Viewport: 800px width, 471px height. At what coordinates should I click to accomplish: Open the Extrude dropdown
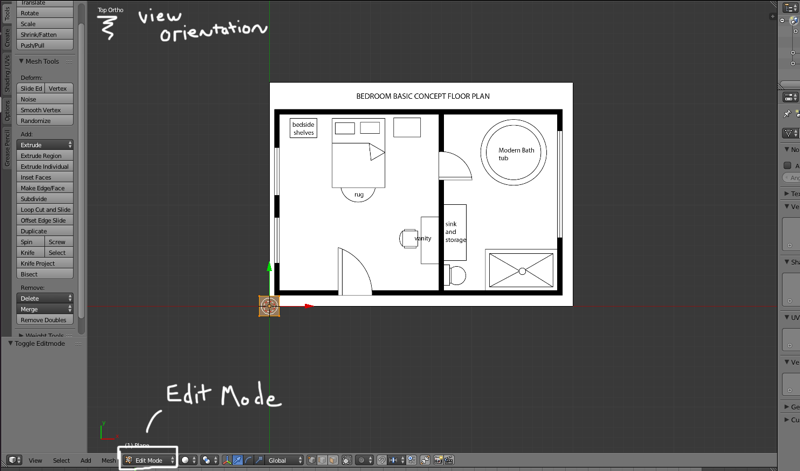pyautogui.click(x=45, y=145)
